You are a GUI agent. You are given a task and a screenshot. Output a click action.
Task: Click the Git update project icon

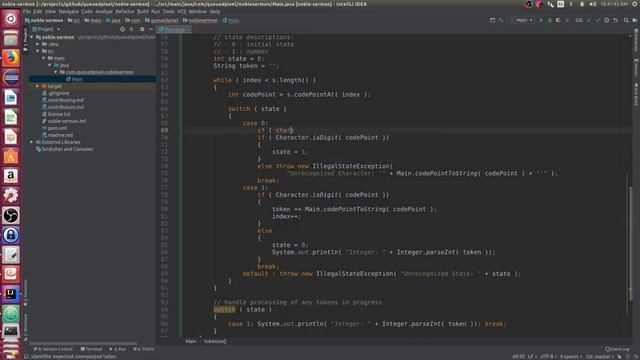pos(589,20)
